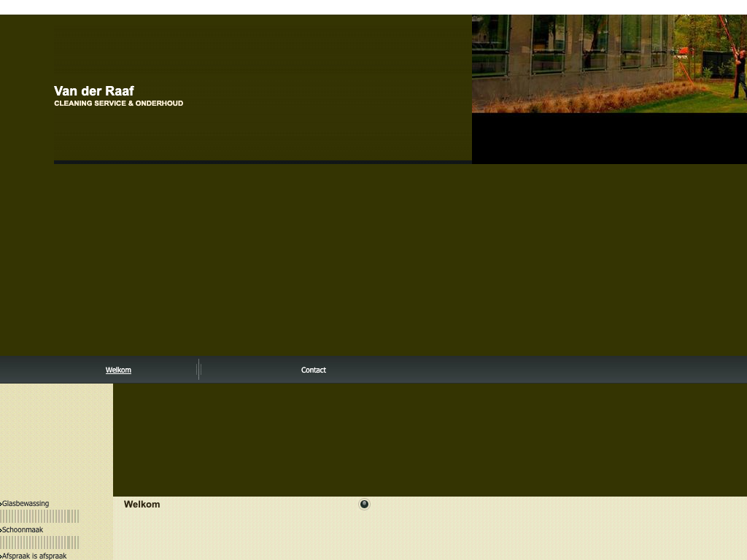Click the empty dark banner above Welkom heading
The width and height of the screenshot is (747, 560).
(430, 440)
